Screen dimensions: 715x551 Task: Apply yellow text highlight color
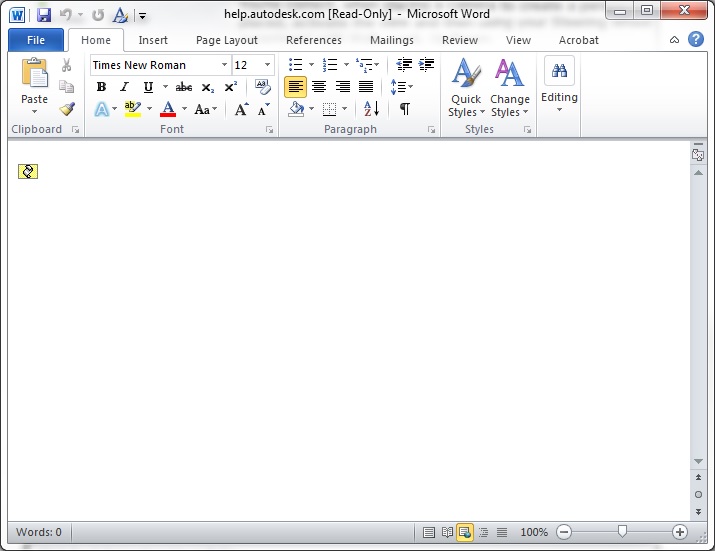click(133, 109)
